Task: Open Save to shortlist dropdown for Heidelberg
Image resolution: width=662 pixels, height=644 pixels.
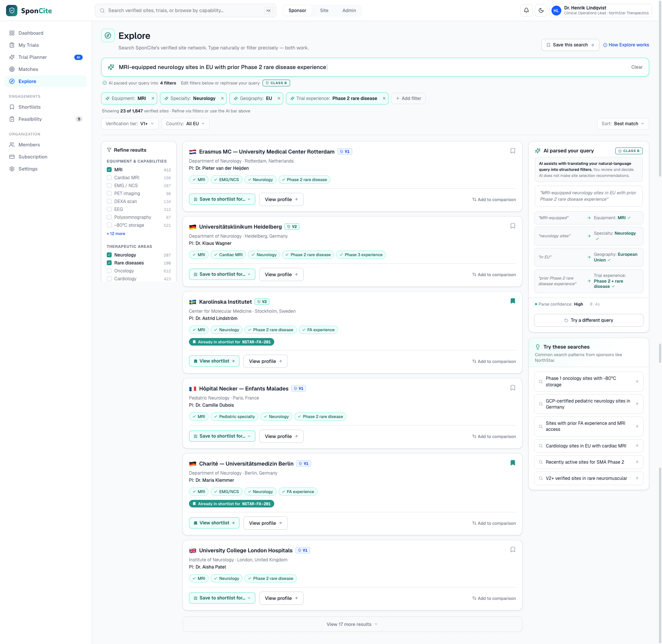Action: click(x=222, y=274)
